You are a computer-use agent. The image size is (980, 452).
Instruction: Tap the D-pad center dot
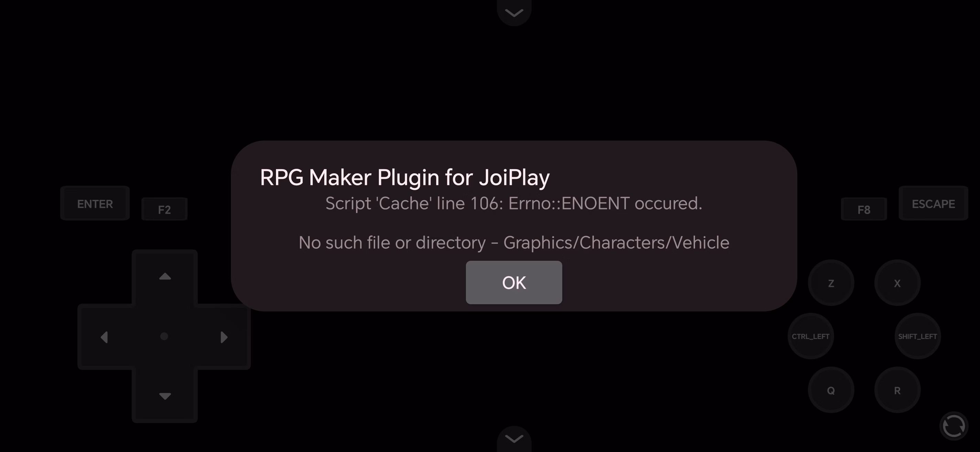[x=164, y=336]
